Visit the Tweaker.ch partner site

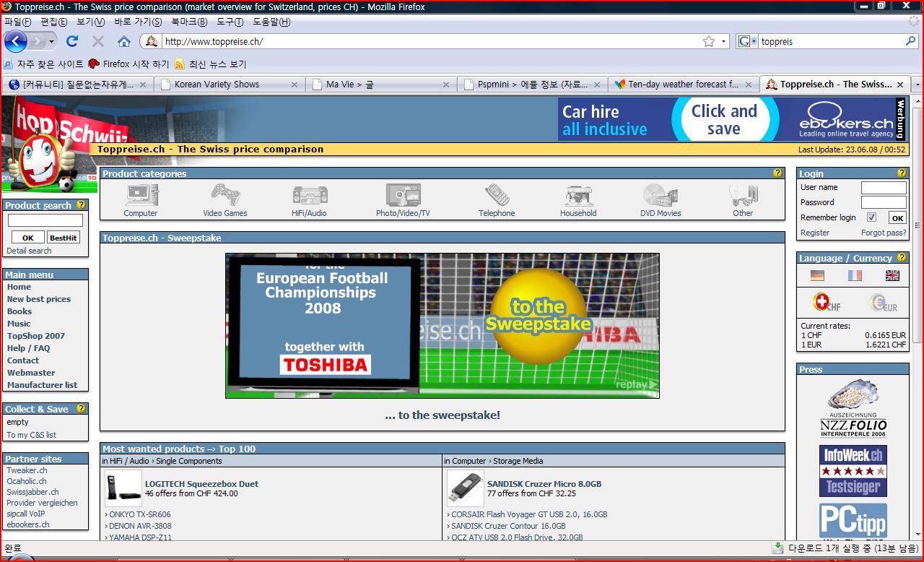[x=27, y=470]
